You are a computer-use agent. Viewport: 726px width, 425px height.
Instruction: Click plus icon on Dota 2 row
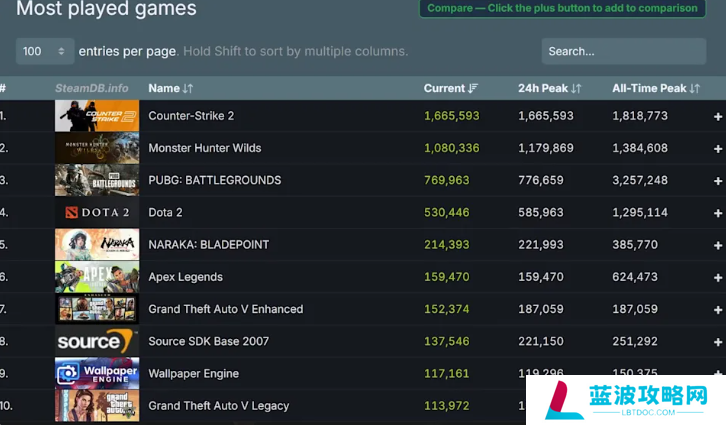(x=718, y=213)
